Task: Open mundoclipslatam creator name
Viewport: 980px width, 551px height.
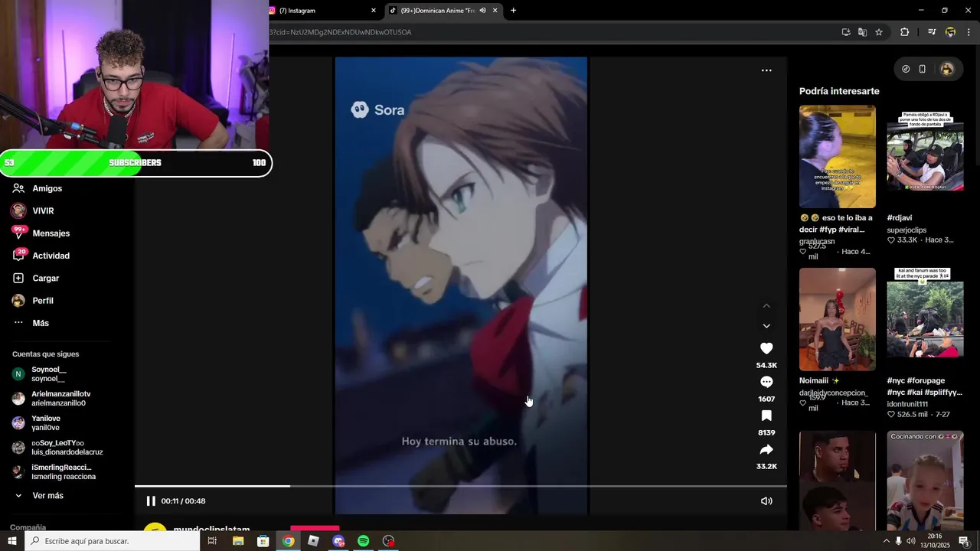Action: click(x=211, y=530)
